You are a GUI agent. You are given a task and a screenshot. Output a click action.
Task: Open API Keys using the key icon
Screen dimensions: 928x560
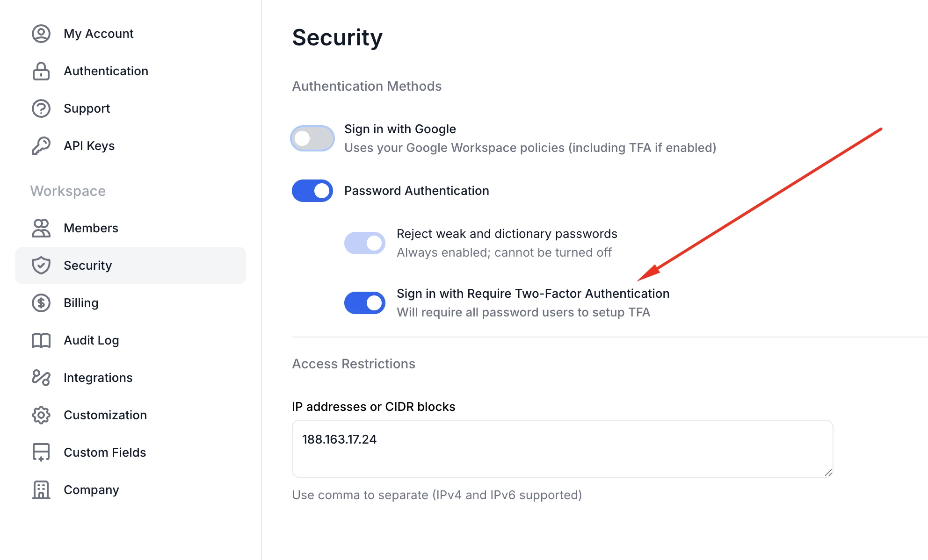coord(41,145)
